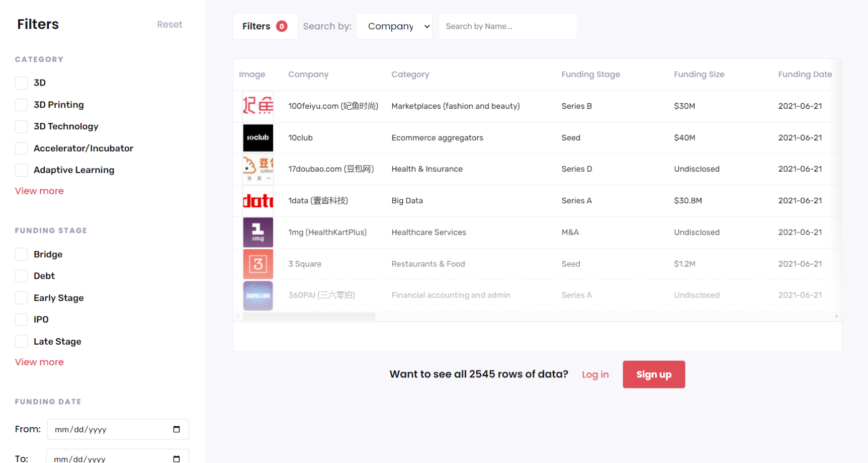
Task: Enable the Accelerator/Incubator filter checkbox
Action: point(21,148)
